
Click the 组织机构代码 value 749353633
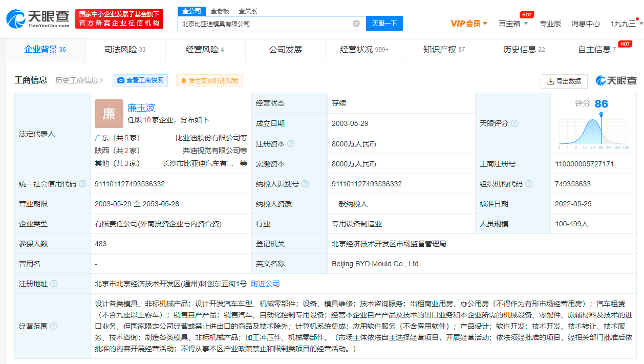tap(573, 184)
